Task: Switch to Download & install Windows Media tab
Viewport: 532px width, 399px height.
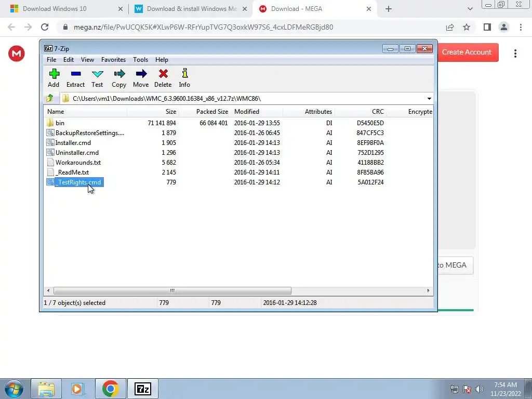Action: 192,9
